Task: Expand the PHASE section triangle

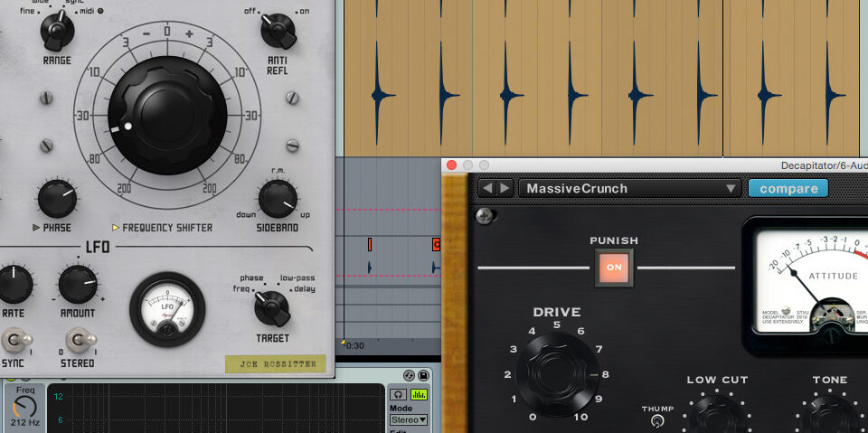Action: (x=36, y=228)
